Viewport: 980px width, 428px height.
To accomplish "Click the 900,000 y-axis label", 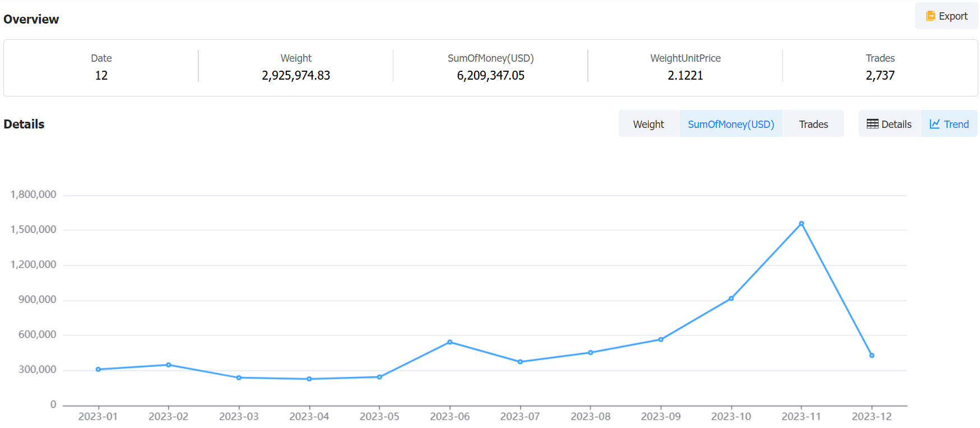I will 38,300.
